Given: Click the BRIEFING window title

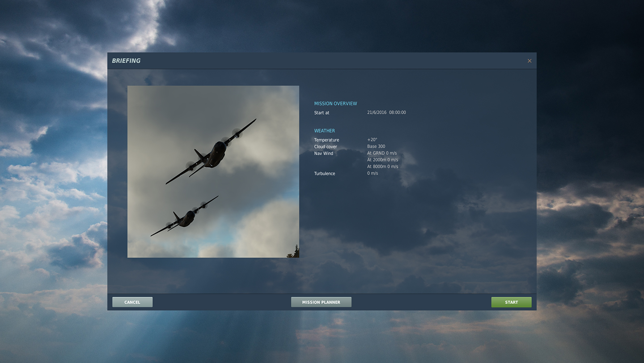Looking at the screenshot, I should 126,61.
